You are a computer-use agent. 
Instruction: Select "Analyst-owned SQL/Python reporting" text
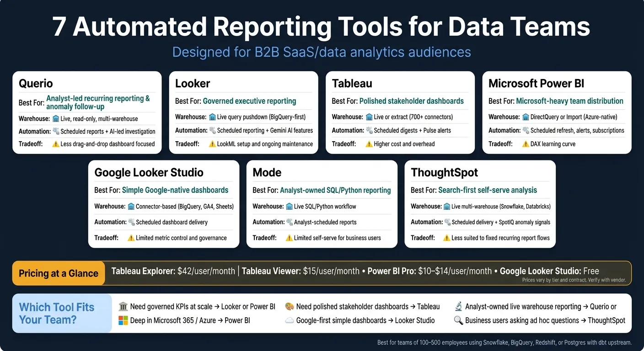pyautogui.click(x=335, y=190)
